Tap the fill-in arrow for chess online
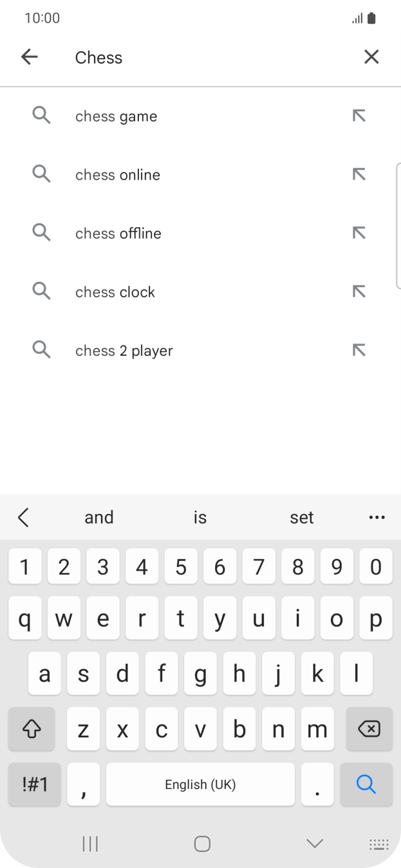The height and width of the screenshot is (868, 401). click(x=359, y=174)
